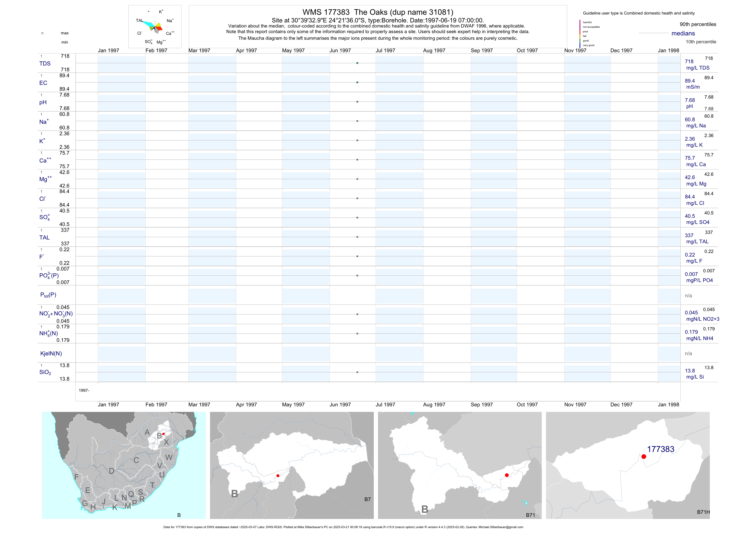Viewport: 756px width, 535px height.
Task: Click the SiO2 row label
Action: [x=45, y=372]
